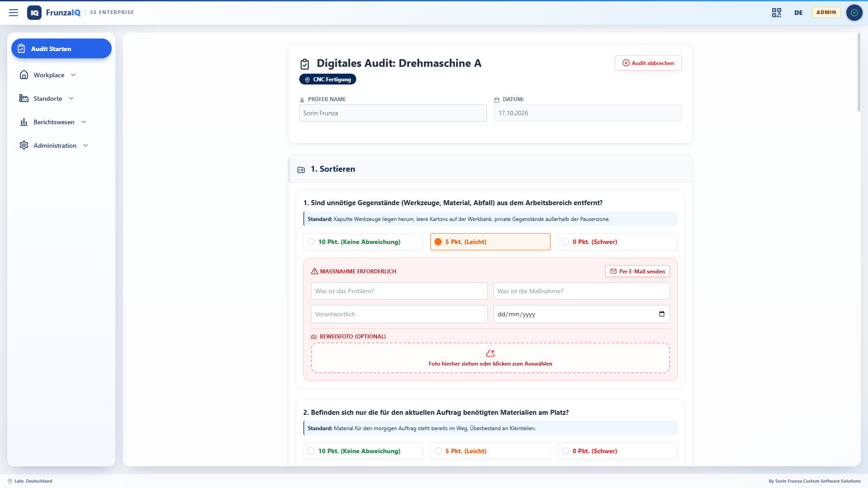The width and height of the screenshot is (868, 488).
Task: Select 5 Pkt. (Leicht) for question 2
Action: (491, 451)
